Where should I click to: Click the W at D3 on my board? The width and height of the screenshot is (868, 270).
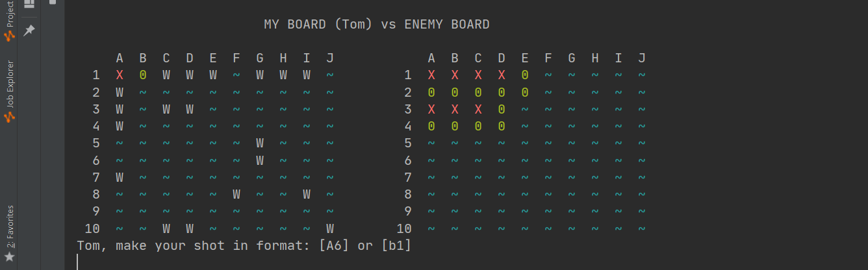(x=190, y=109)
